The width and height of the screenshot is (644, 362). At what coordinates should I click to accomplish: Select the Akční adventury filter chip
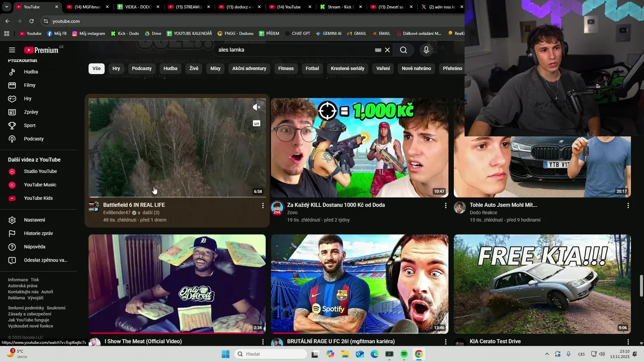(x=249, y=68)
